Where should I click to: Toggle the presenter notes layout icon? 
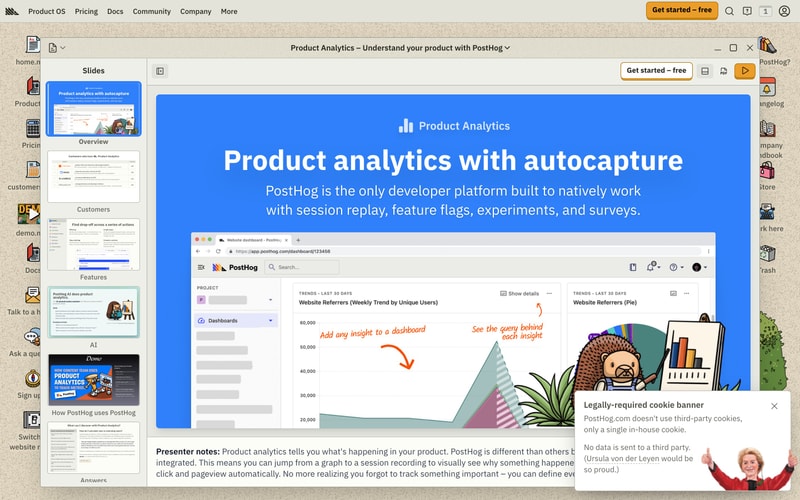pos(705,71)
